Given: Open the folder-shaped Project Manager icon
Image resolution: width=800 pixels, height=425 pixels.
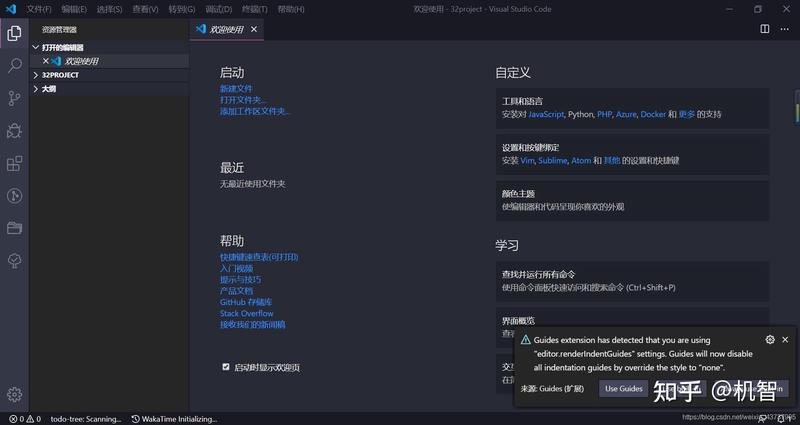Looking at the screenshot, I should click(x=14, y=228).
